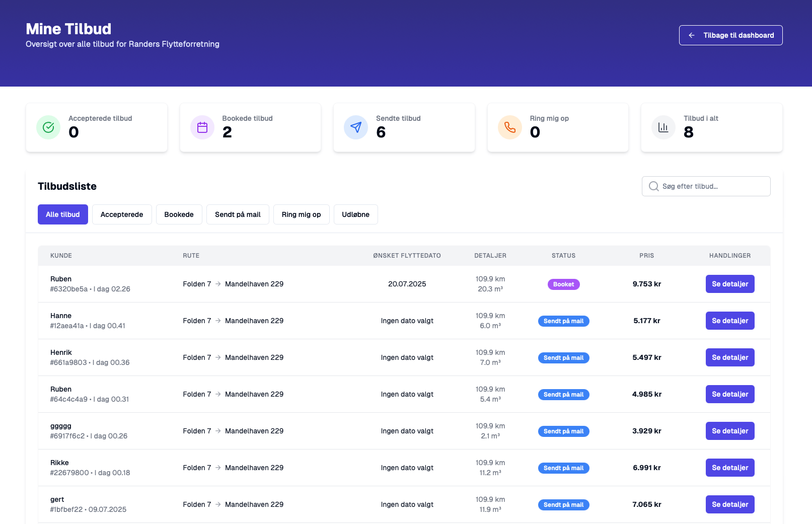View details of the 9.753 kr offer
The image size is (812, 524).
click(729, 284)
